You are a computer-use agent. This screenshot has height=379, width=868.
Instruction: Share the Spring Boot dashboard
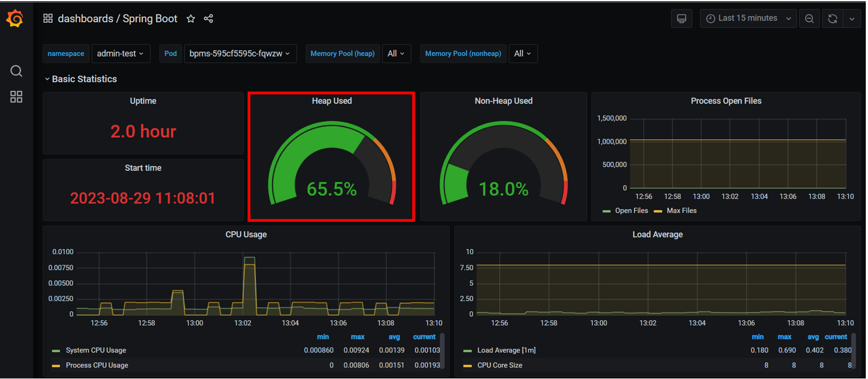click(208, 19)
